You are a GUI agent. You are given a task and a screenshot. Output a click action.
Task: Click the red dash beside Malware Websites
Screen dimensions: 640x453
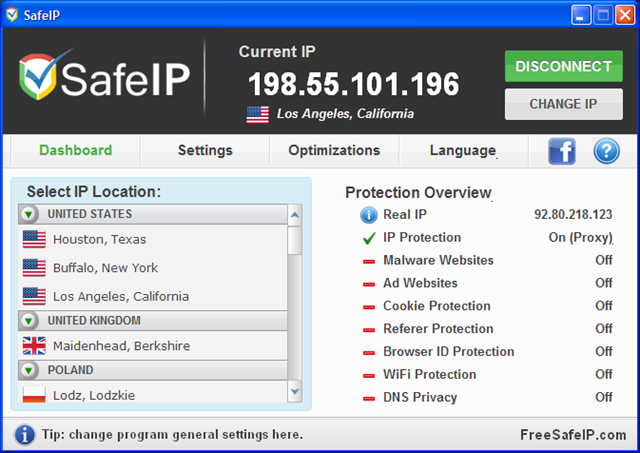click(x=369, y=261)
